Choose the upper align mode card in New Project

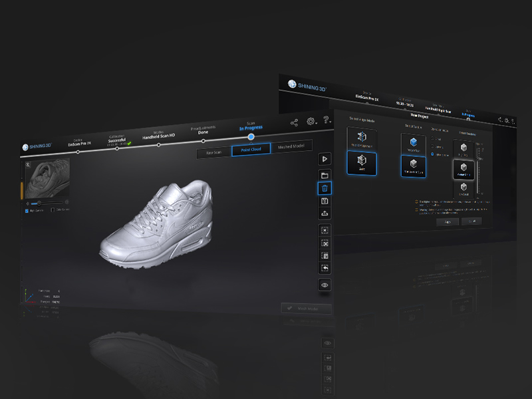point(362,138)
